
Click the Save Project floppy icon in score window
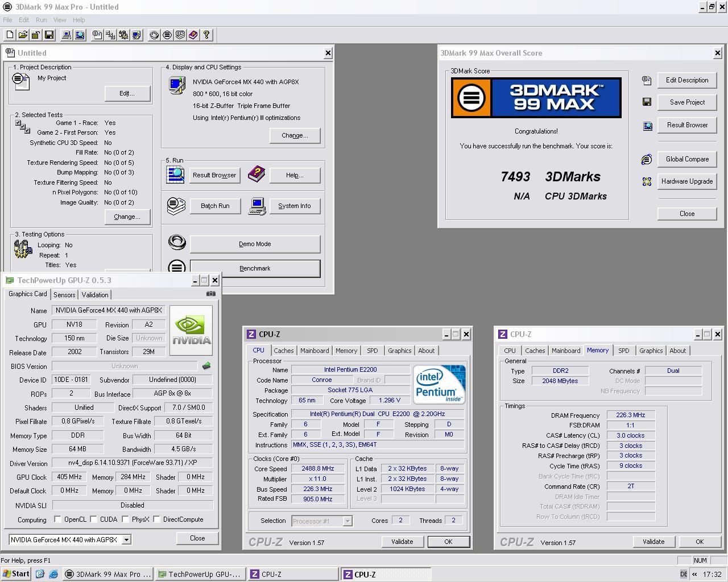647,102
